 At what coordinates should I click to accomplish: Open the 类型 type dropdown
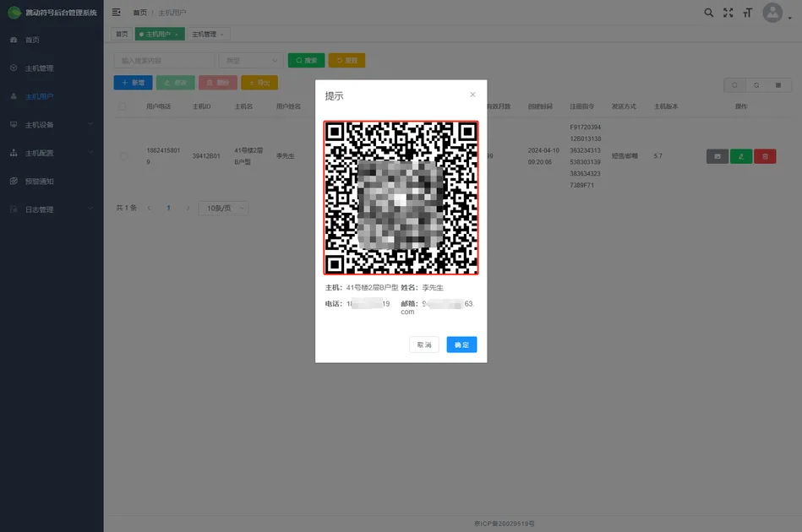point(251,60)
